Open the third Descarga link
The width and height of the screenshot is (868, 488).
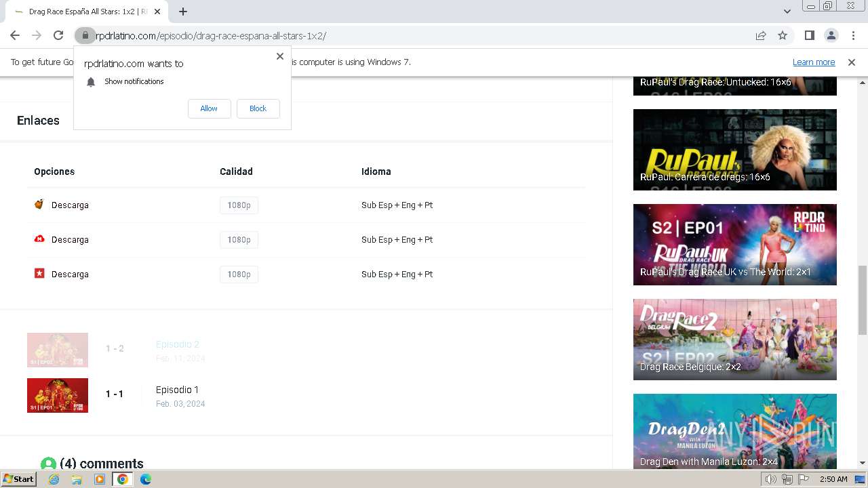point(70,274)
